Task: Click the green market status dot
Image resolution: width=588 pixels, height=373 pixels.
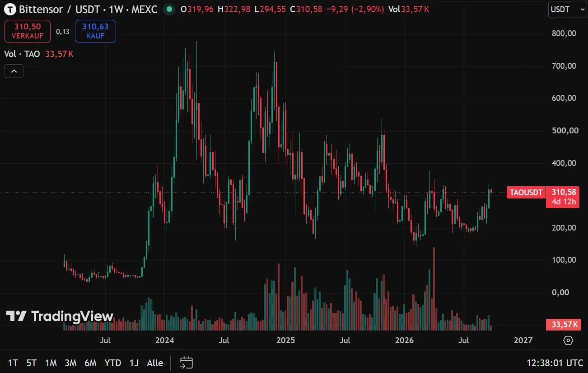Action: 169,9
